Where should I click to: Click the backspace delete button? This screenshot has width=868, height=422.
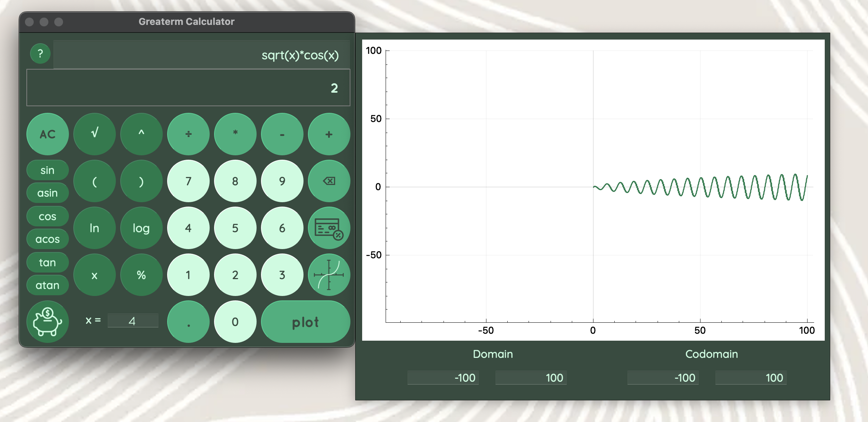click(x=329, y=180)
